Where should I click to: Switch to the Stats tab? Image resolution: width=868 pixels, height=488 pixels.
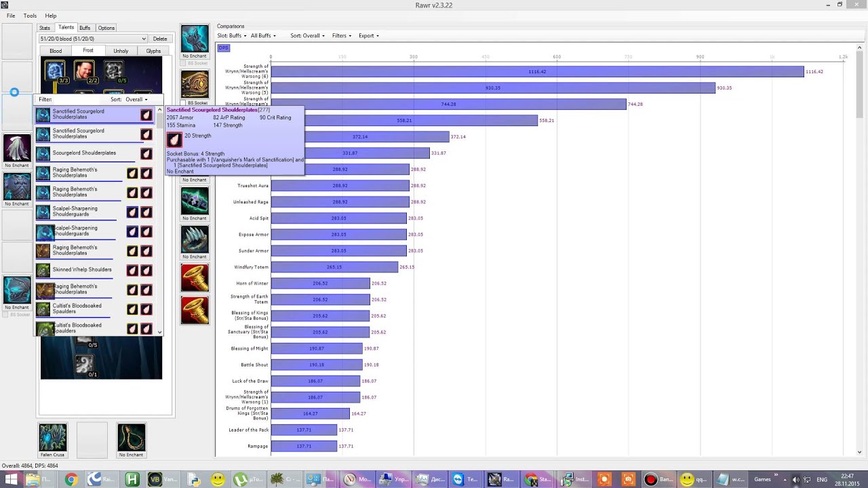[x=45, y=28]
